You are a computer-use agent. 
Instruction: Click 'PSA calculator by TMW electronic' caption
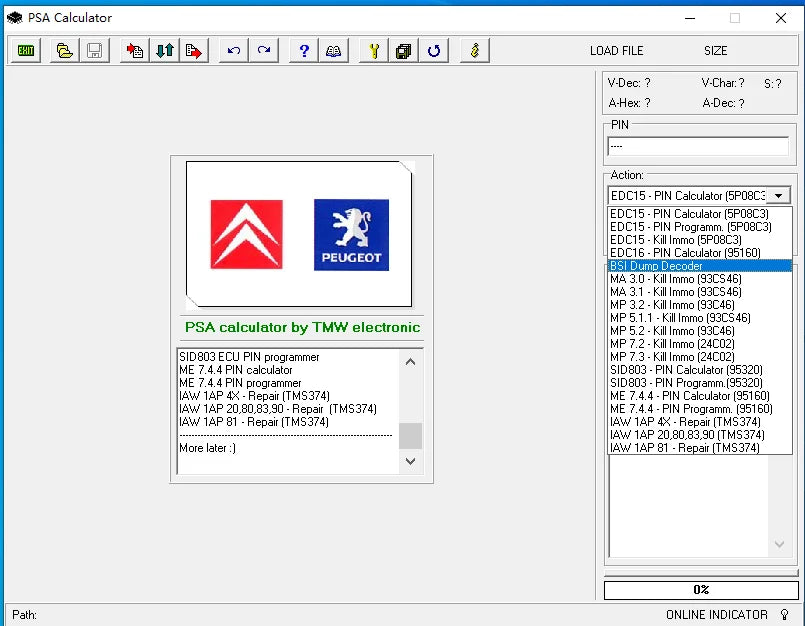click(302, 327)
